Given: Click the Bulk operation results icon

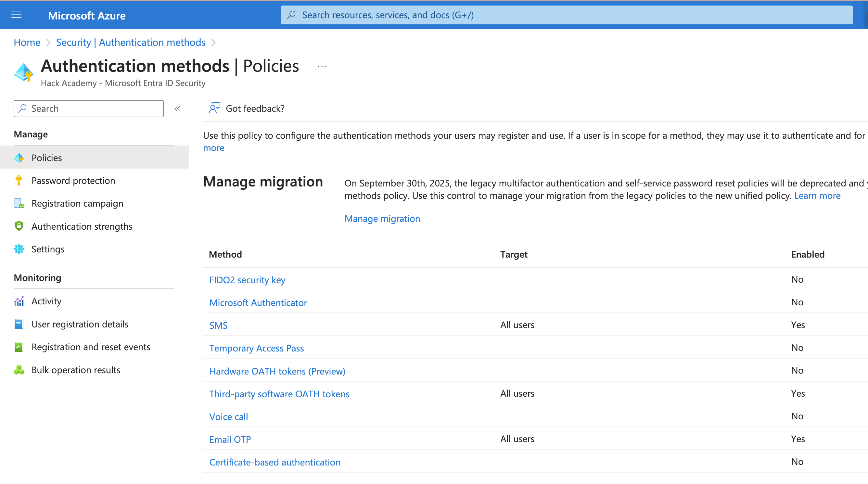Looking at the screenshot, I should [x=19, y=370].
